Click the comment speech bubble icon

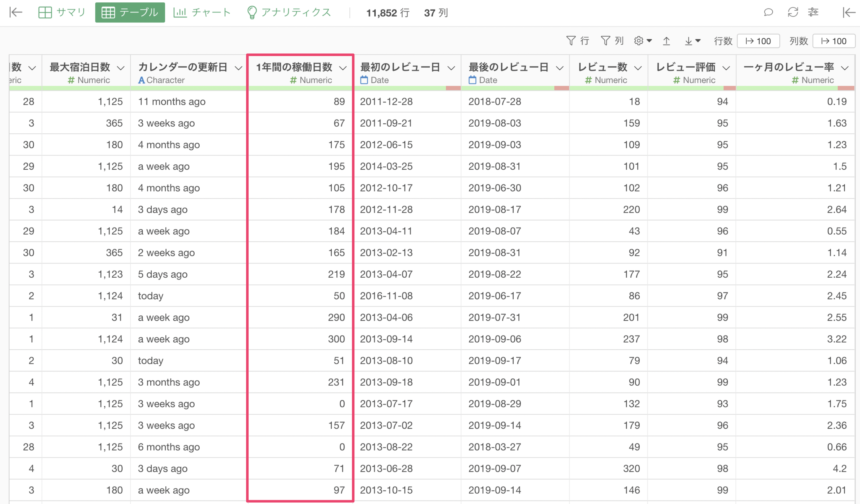pos(768,12)
